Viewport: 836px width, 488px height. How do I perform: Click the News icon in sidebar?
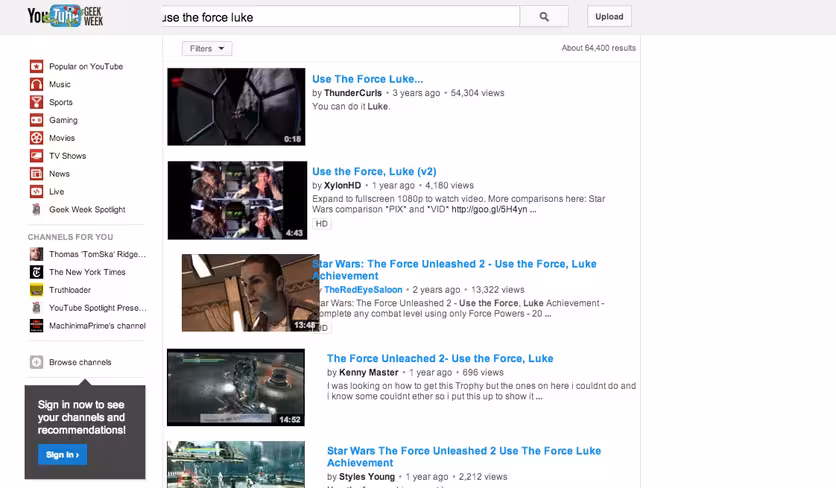pyautogui.click(x=36, y=173)
